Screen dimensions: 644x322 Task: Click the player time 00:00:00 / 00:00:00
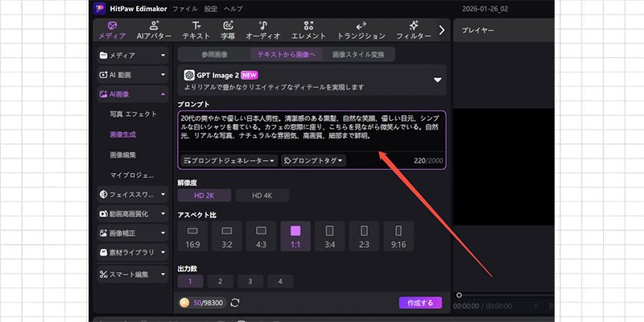click(482, 306)
